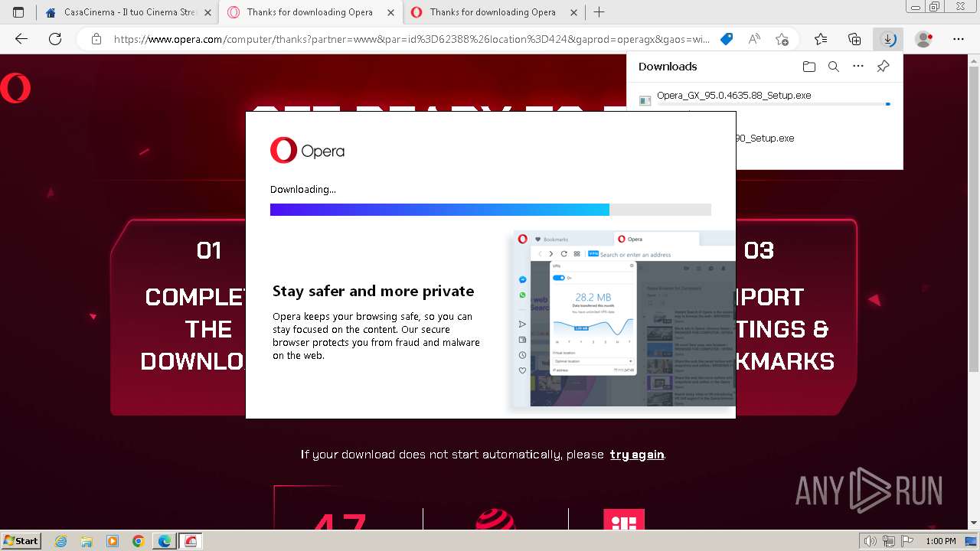Open the tab actions menu icon
Viewport: 980px width, 551px height.
(18, 12)
